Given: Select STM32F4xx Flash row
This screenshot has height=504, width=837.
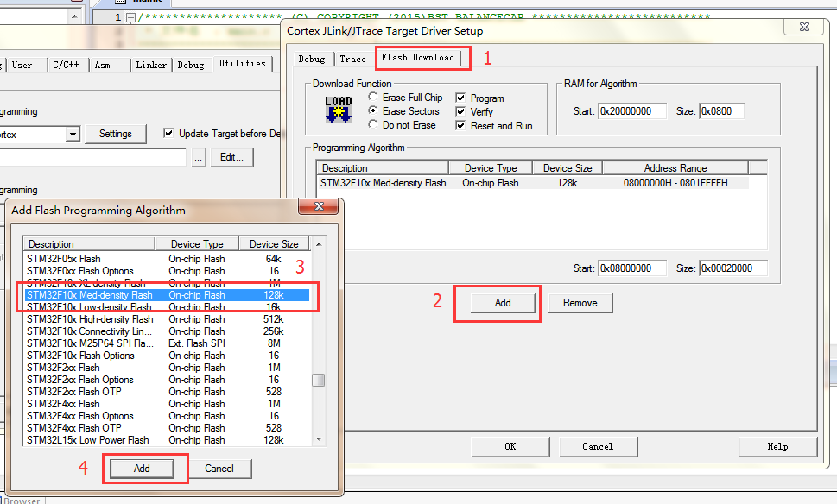Looking at the screenshot, I should point(167,404).
